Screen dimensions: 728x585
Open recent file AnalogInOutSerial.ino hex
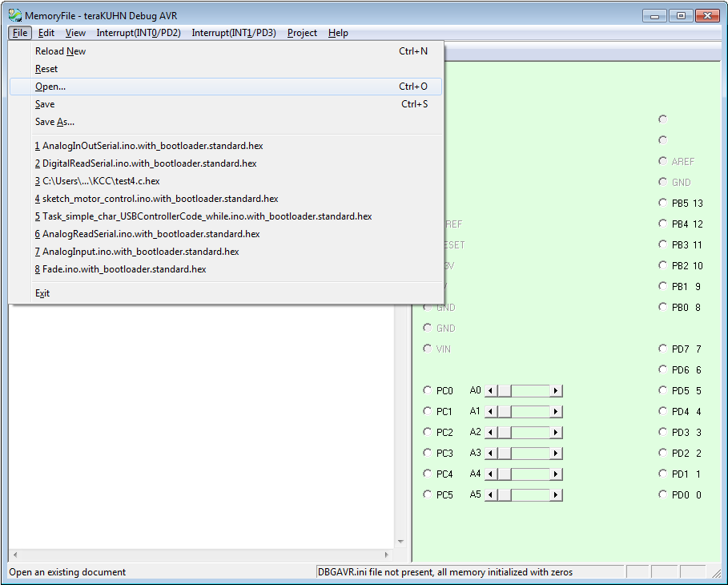point(149,146)
